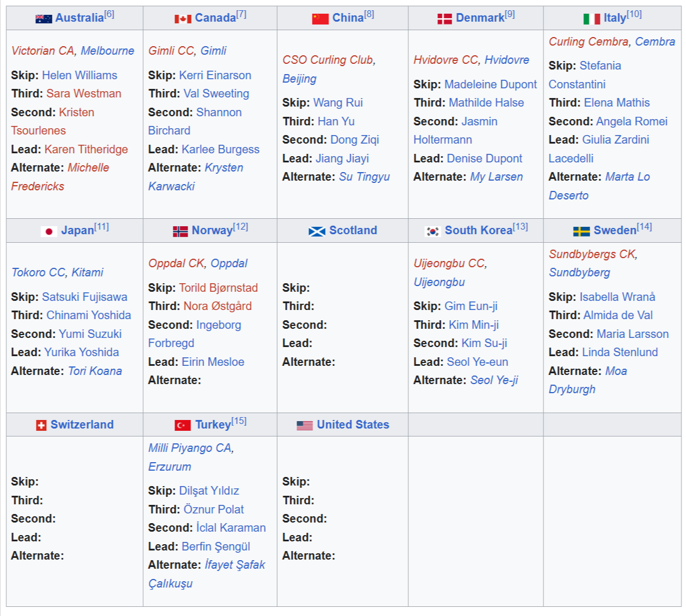Open Madeleine Dupont skip link
The width and height of the screenshot is (686, 616).
point(490,84)
